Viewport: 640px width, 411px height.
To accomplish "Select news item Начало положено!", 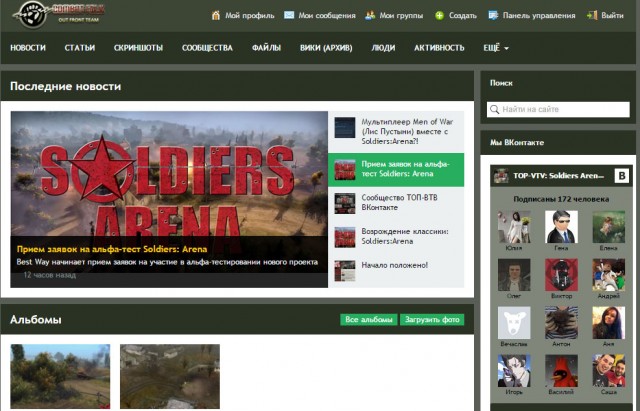I will tap(396, 270).
